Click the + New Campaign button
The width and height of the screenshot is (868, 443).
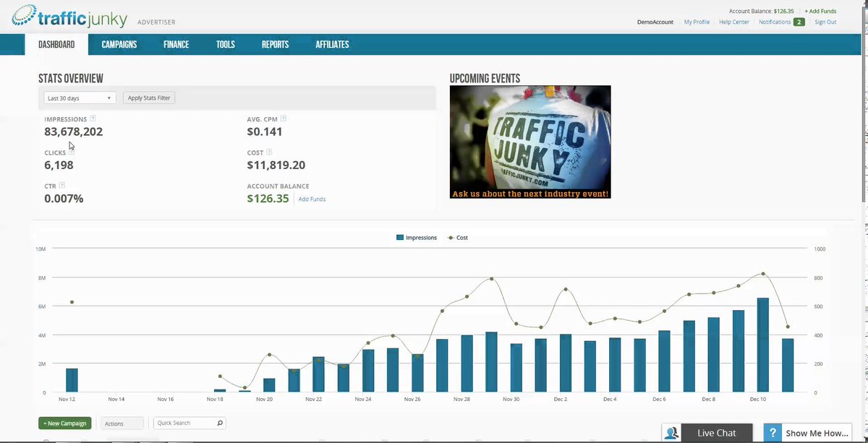[x=65, y=423]
